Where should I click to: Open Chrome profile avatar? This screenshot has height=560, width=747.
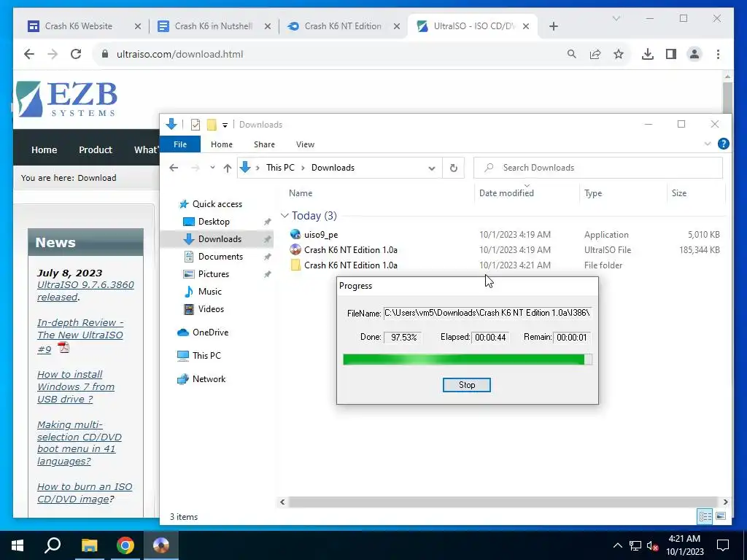[x=694, y=54]
